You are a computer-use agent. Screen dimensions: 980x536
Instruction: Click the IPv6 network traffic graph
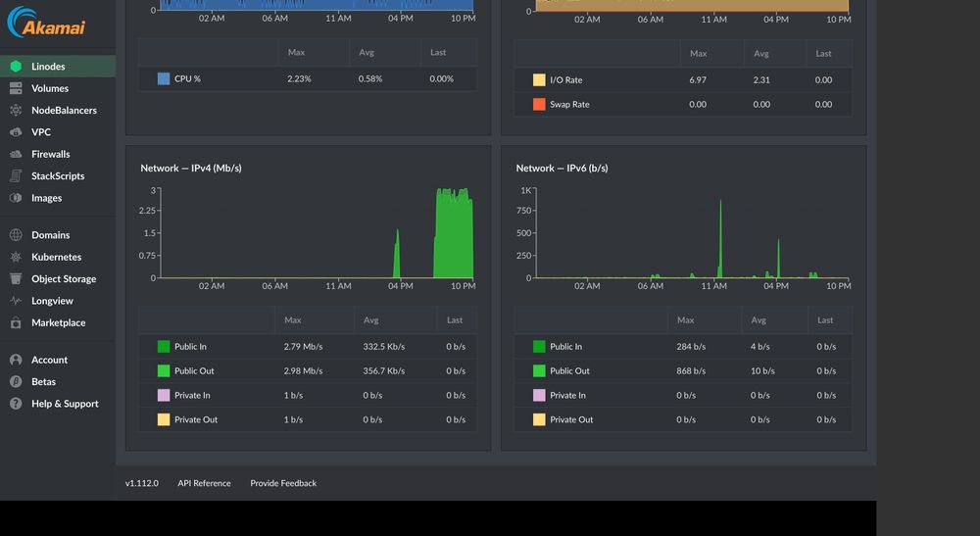(x=693, y=233)
